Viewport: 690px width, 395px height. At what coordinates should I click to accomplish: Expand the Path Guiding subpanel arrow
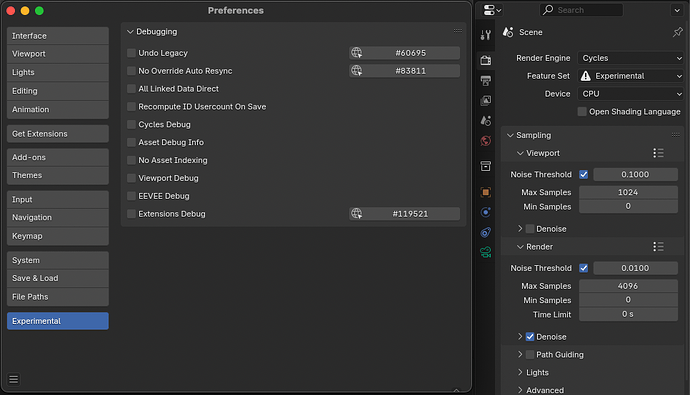pyautogui.click(x=520, y=355)
